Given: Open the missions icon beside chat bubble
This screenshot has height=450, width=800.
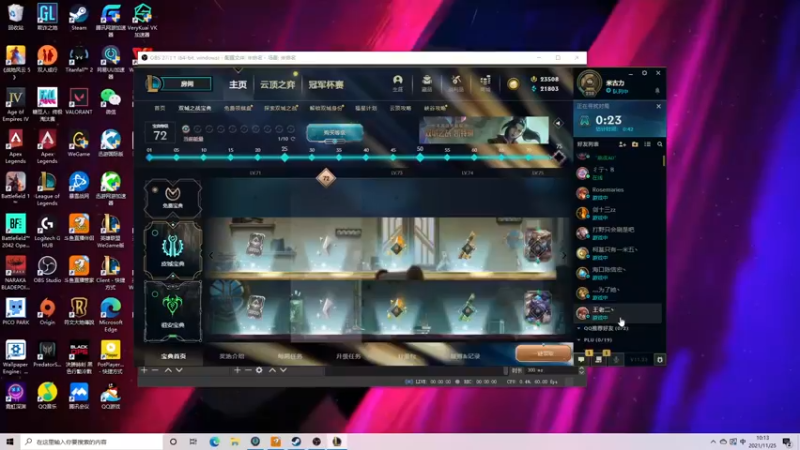Looking at the screenshot, I should (x=598, y=360).
